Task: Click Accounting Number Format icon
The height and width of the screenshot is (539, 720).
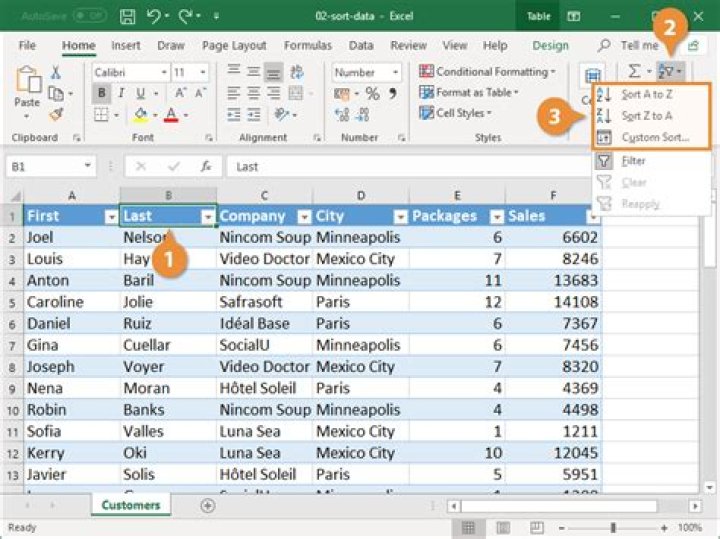Action: point(342,94)
